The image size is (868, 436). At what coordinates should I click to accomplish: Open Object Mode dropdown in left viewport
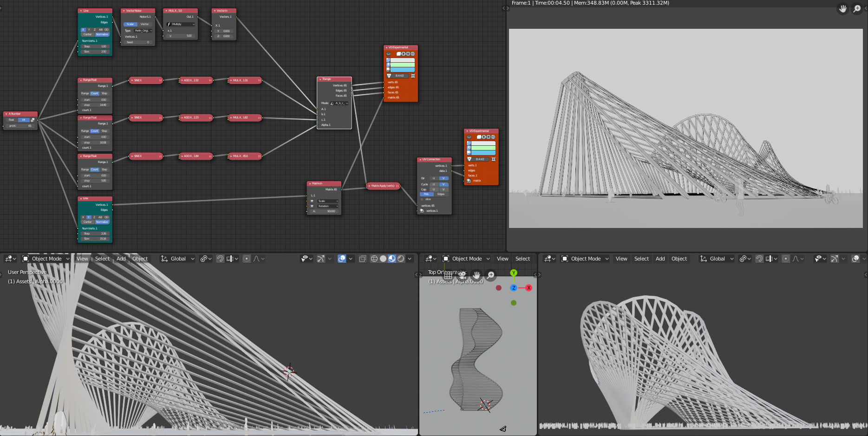point(46,259)
